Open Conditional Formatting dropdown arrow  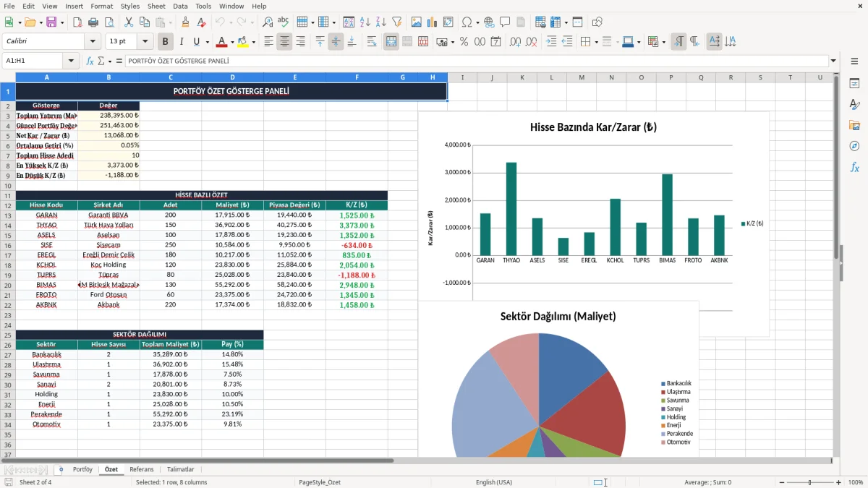coord(663,42)
